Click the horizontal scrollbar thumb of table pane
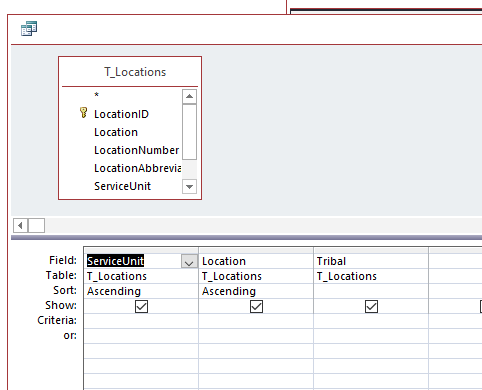Viewport: 482px width, 390px height. (37, 226)
